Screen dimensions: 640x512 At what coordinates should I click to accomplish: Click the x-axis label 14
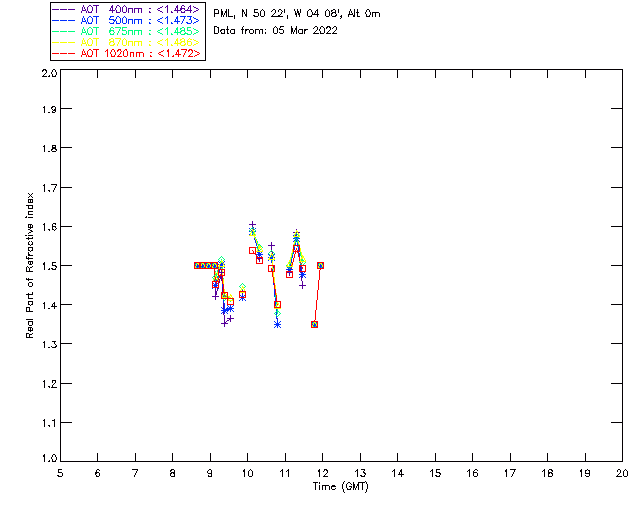click(398, 473)
